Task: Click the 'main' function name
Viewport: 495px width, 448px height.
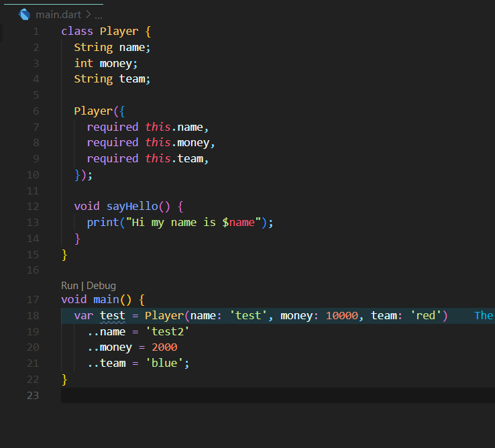Action: click(106, 299)
